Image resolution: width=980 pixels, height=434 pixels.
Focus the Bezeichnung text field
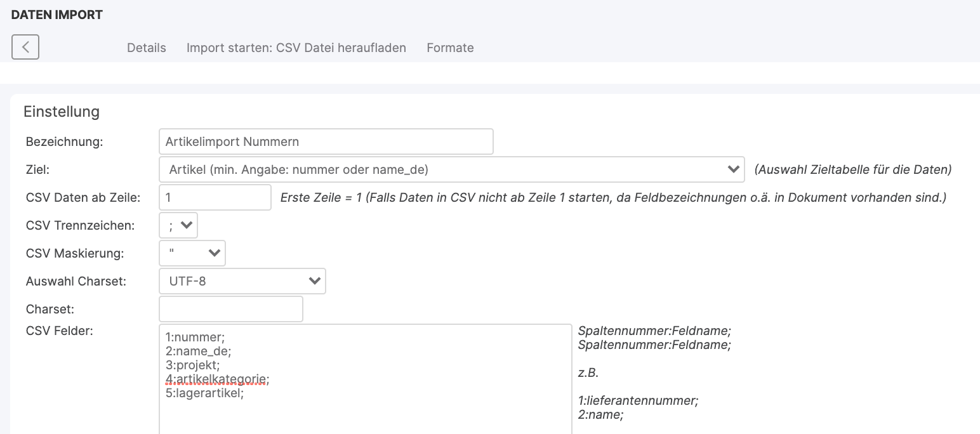pyautogui.click(x=326, y=141)
